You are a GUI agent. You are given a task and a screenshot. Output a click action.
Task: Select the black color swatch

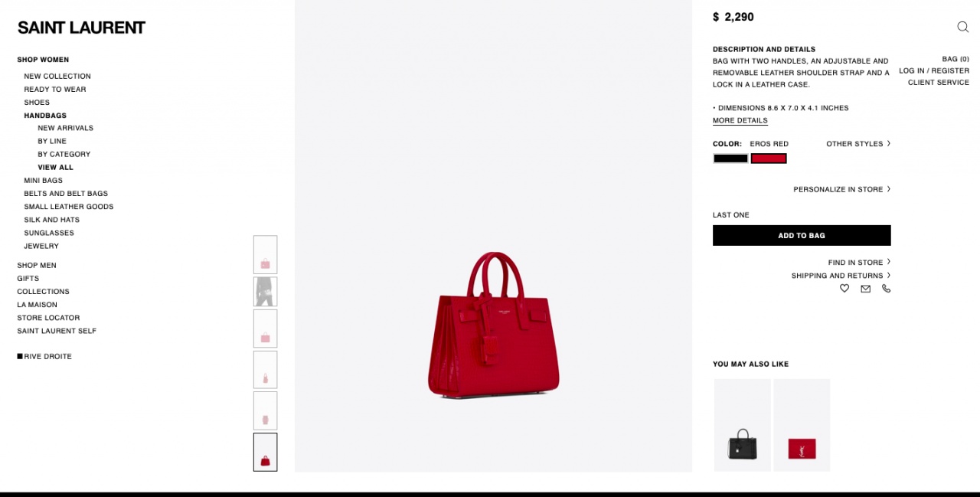pyautogui.click(x=730, y=159)
